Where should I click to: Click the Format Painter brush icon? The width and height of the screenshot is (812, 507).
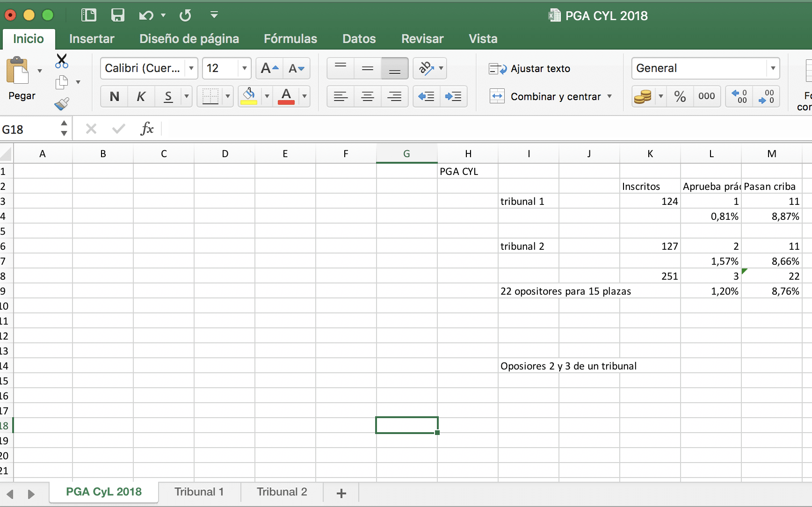click(x=62, y=104)
